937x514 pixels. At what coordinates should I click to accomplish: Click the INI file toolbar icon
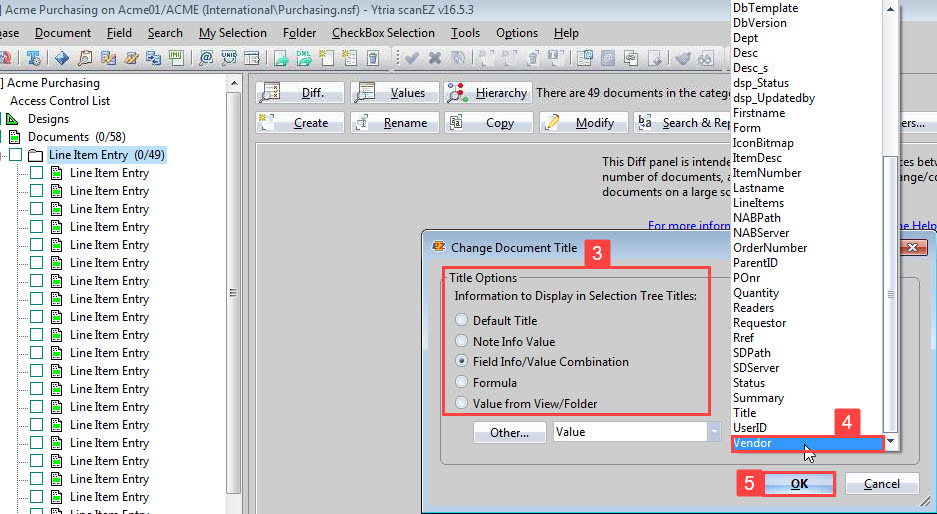[x=176, y=57]
